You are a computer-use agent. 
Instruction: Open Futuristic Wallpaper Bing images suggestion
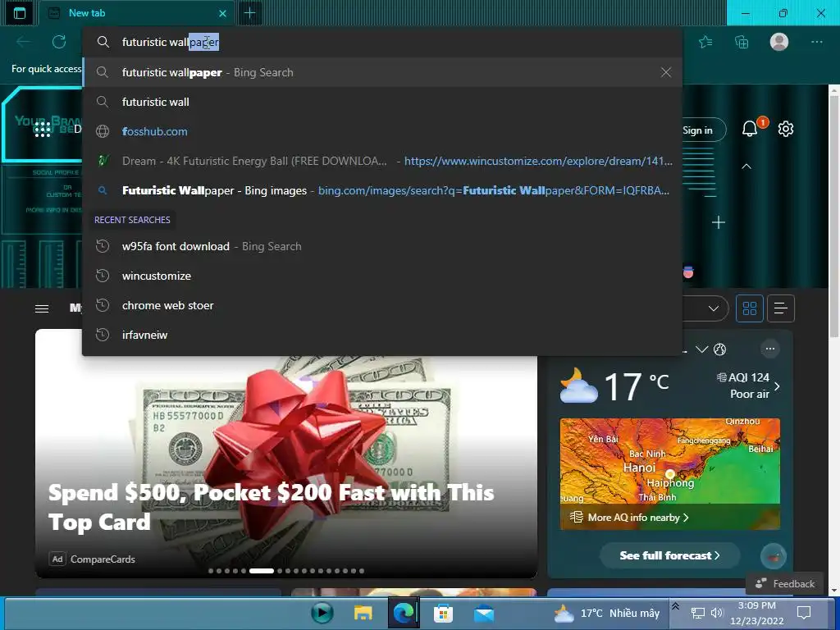[x=382, y=190]
